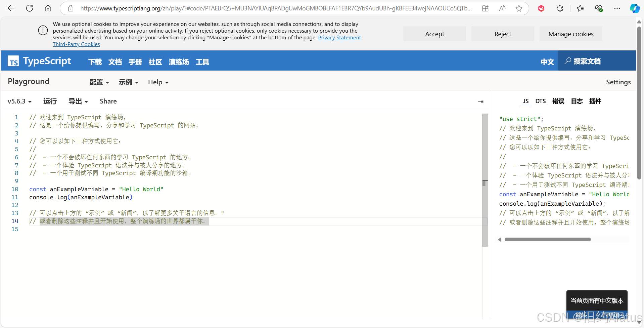644x328 pixels.
Task: Go to the TypeScript logo home
Action: point(39,61)
